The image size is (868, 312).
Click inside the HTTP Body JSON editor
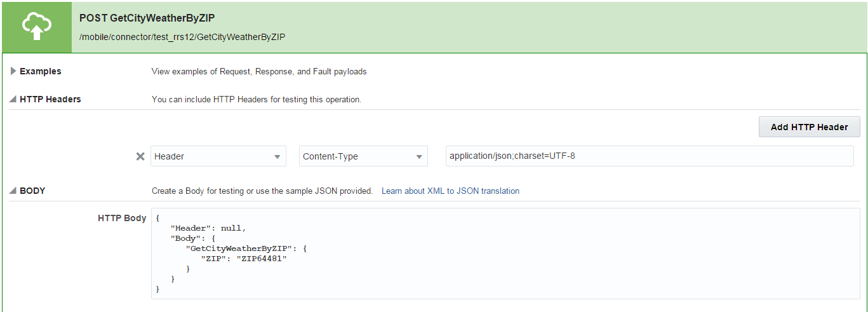(505, 253)
